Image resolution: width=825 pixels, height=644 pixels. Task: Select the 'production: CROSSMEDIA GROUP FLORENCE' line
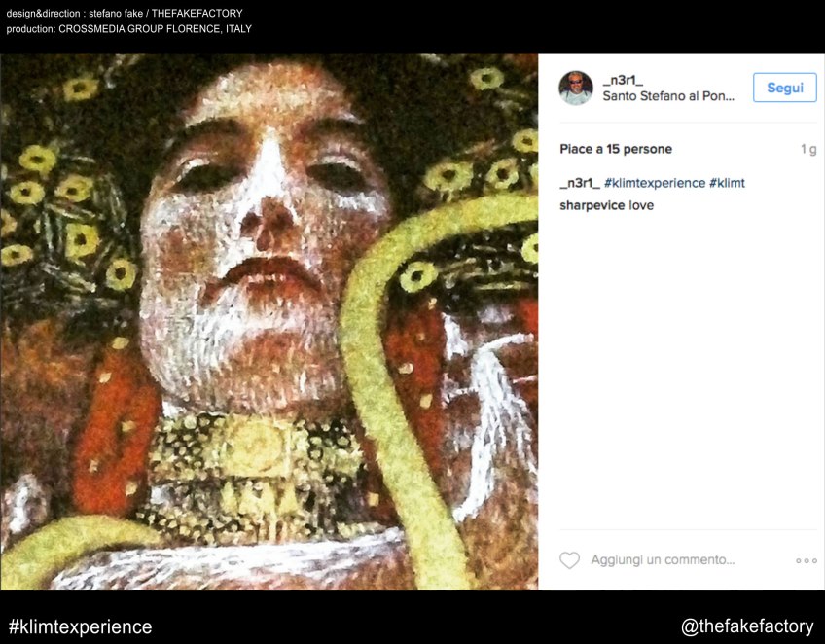[128, 29]
